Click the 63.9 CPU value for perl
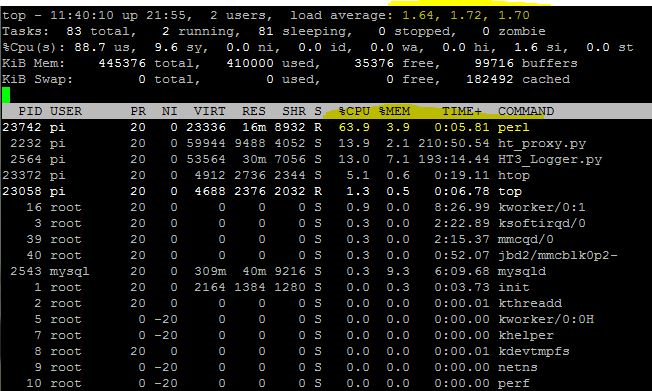This screenshot has height=391, width=652. pyautogui.click(x=354, y=127)
